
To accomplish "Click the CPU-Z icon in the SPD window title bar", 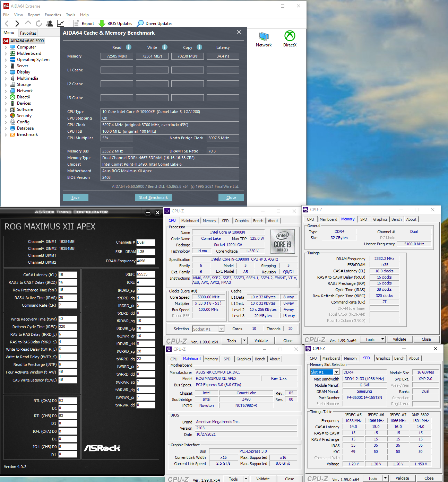I will pos(308,349).
